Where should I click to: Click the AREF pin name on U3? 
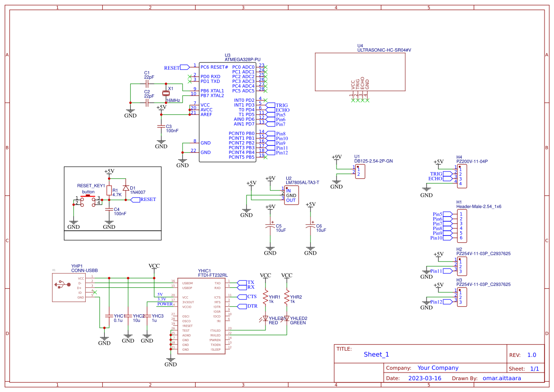pyautogui.click(x=206, y=115)
